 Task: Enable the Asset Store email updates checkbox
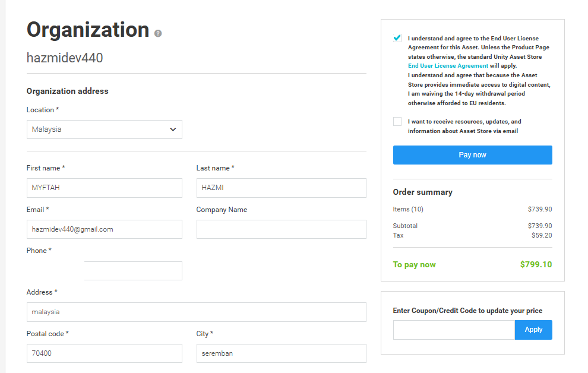[397, 122]
